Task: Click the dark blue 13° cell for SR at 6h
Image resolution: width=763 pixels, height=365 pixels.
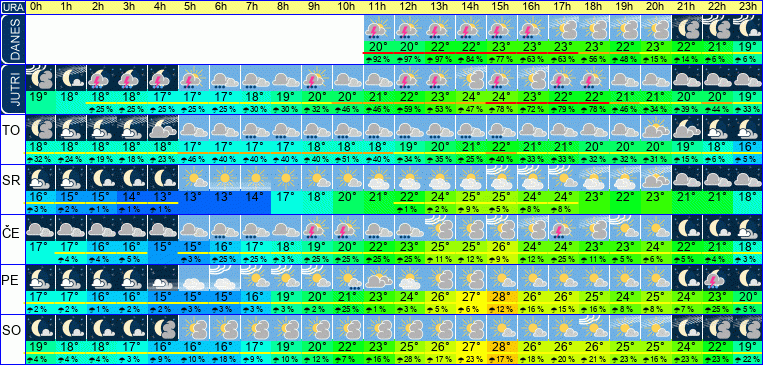Action: [224, 198]
